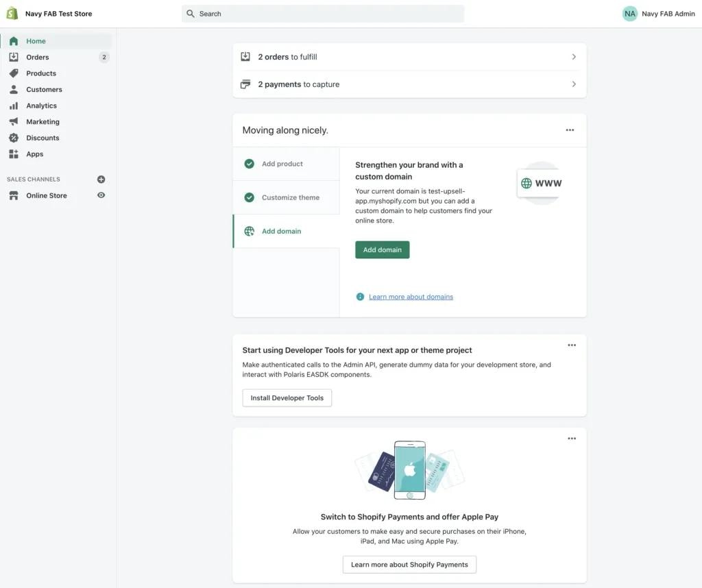Open chevron for 2 payments to capture
This screenshot has width=702, height=588.
coord(574,84)
